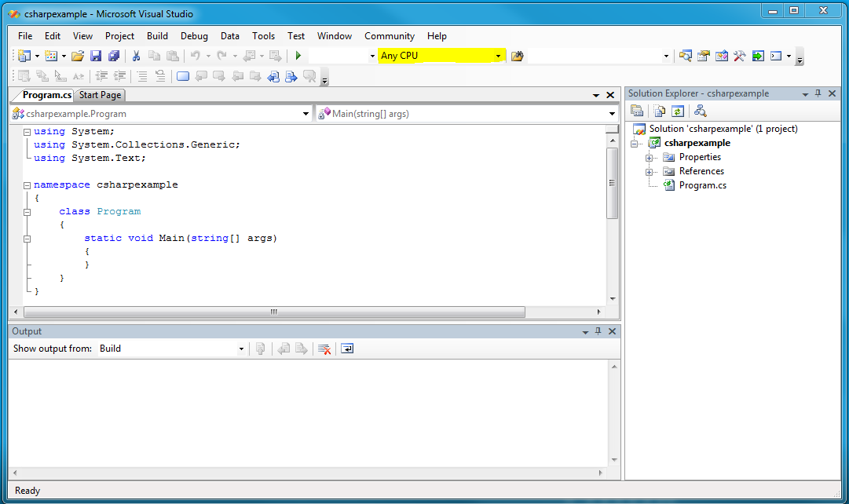Click Properties icon in Solution Explorer toolbar

click(x=637, y=111)
